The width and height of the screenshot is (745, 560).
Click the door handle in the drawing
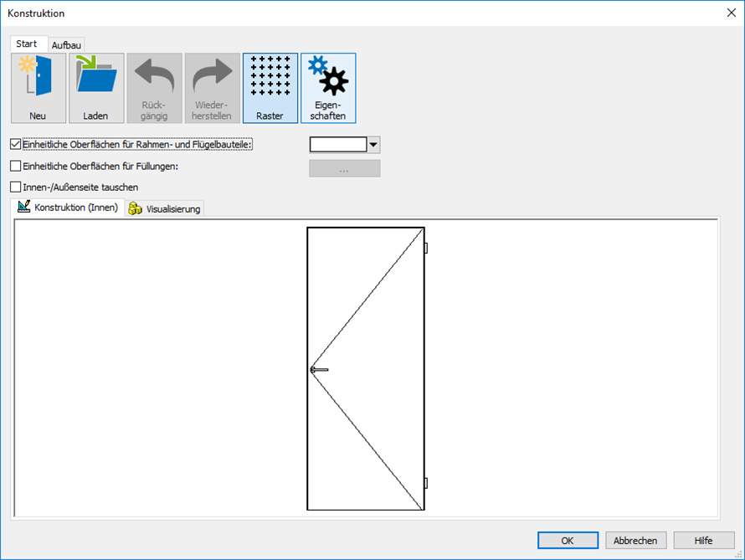(319, 369)
